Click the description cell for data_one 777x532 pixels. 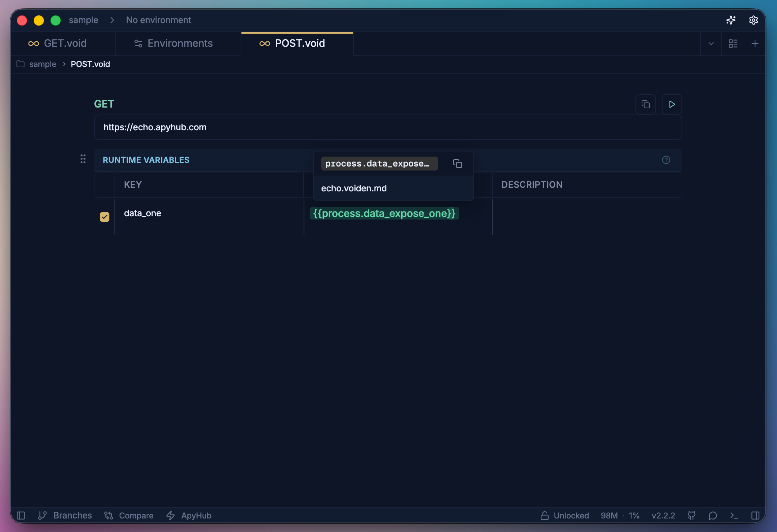(x=587, y=217)
